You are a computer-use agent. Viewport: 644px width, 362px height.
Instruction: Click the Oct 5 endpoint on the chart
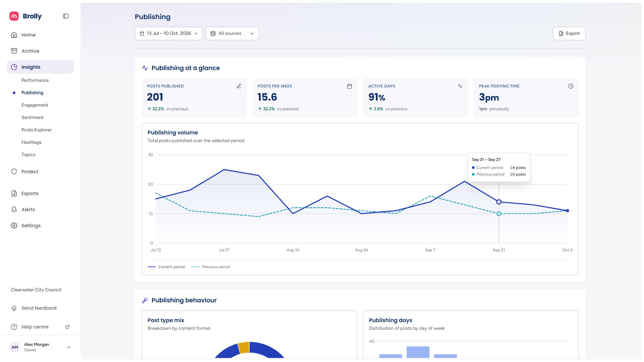pyautogui.click(x=568, y=211)
